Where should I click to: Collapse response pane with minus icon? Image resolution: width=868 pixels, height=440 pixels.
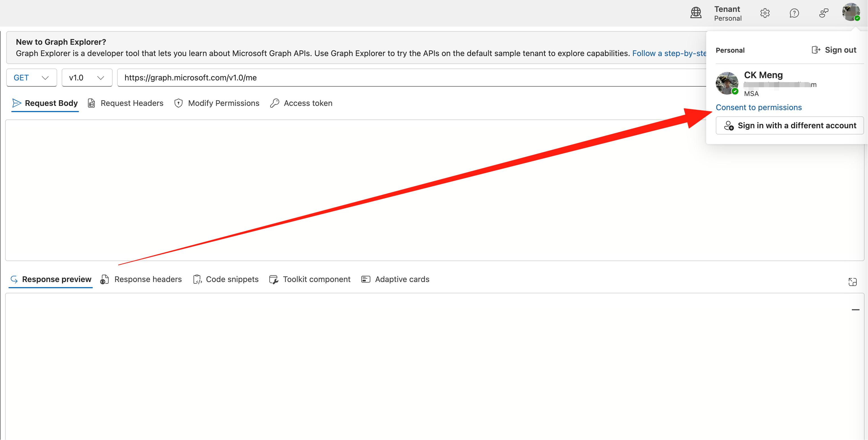pos(855,309)
